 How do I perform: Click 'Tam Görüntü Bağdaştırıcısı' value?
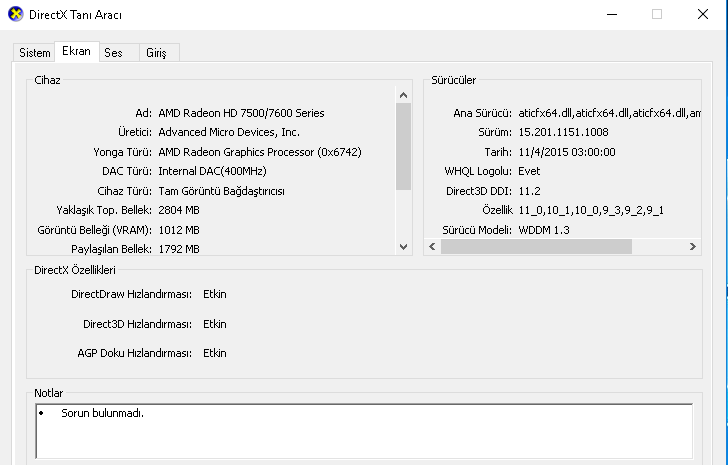(221, 191)
